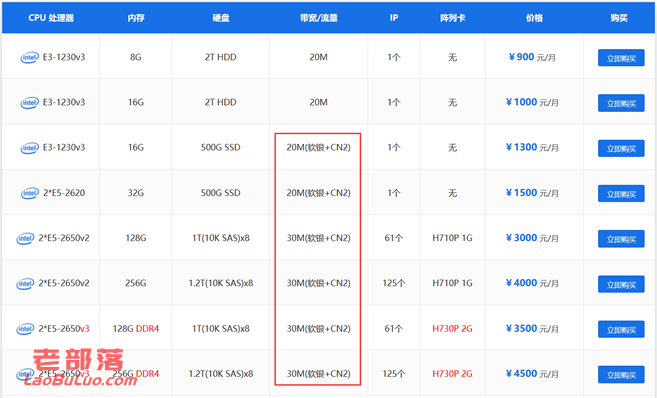
Task: Click Intel logo in the ¥1300 row
Action: [30, 148]
